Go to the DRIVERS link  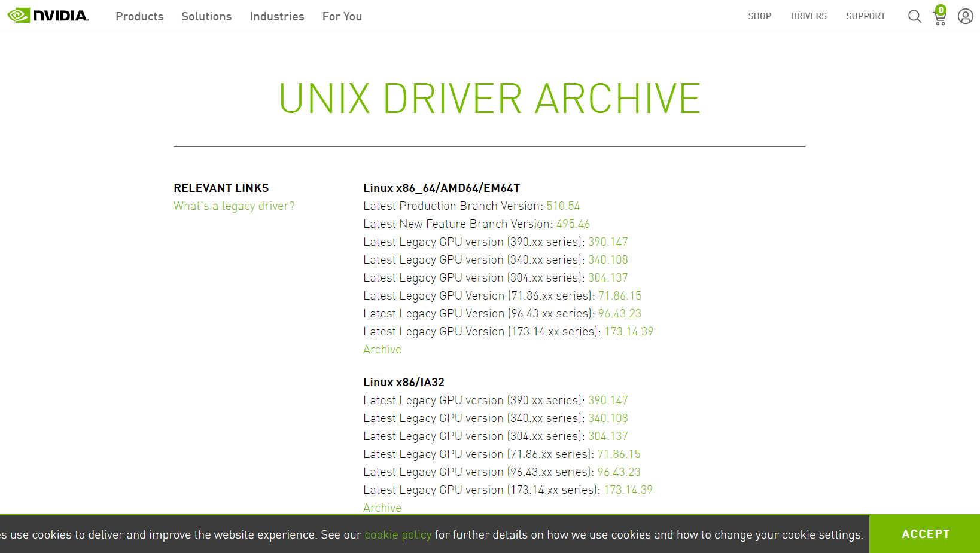pyautogui.click(x=809, y=16)
